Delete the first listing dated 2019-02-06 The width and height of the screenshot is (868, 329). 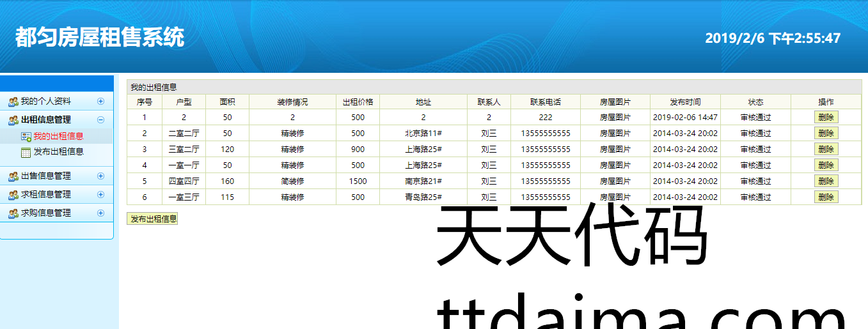pos(826,118)
